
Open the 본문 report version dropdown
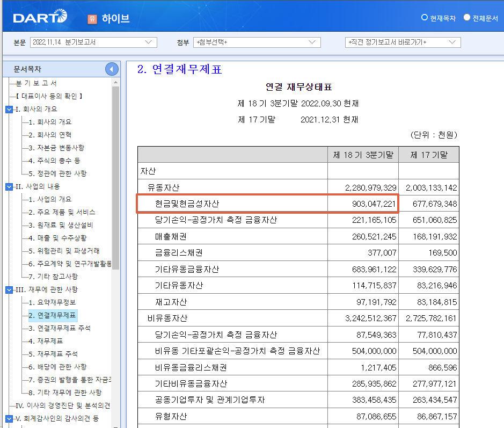point(150,42)
